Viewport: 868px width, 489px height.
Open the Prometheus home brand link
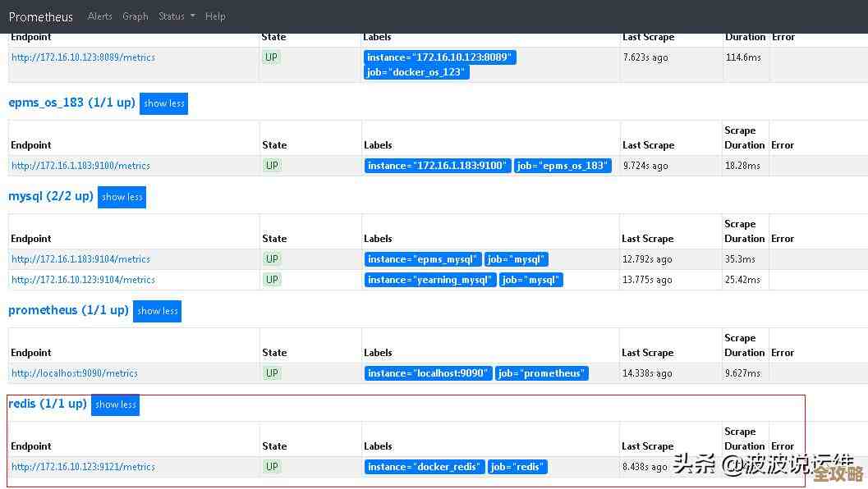[x=41, y=16]
